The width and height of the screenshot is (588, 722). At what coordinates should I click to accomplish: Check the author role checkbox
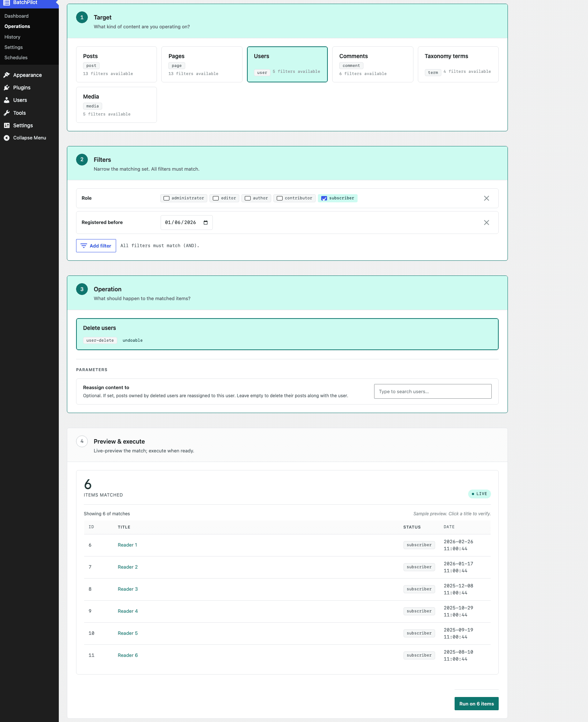(x=248, y=198)
